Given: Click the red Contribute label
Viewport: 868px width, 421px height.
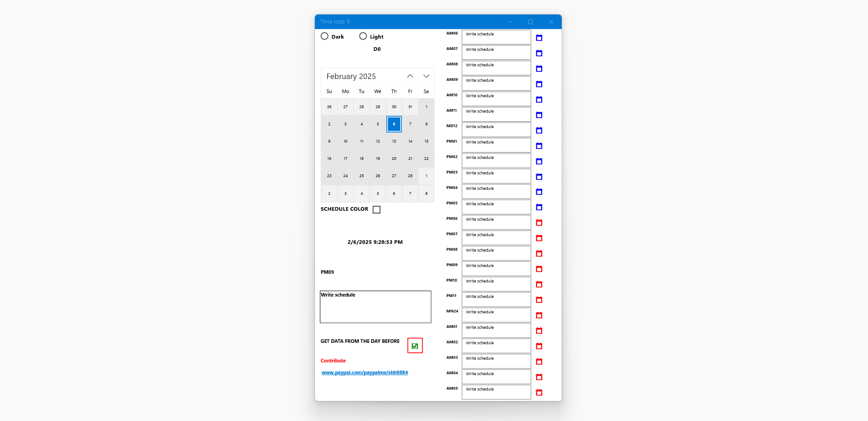Looking at the screenshot, I should tap(333, 361).
